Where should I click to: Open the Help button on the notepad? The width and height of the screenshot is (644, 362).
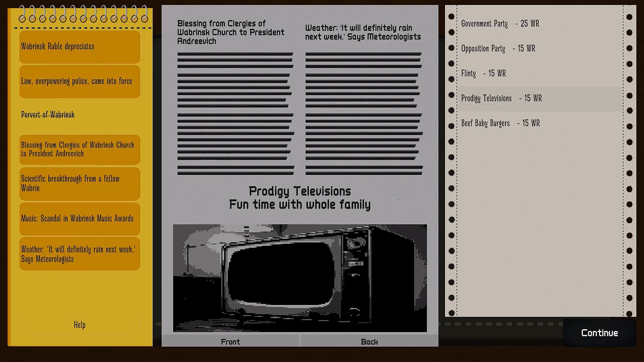(79, 325)
